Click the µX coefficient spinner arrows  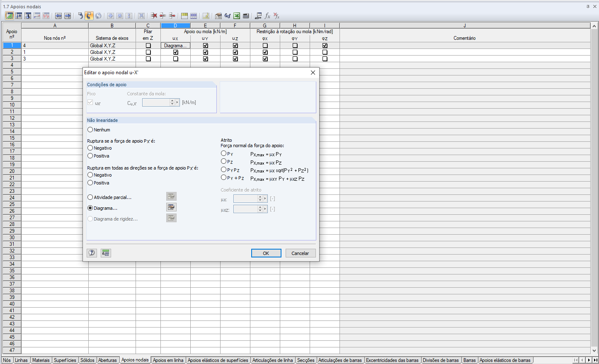pos(260,199)
